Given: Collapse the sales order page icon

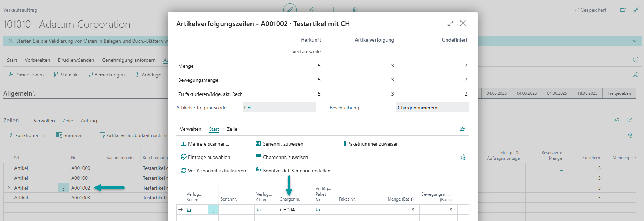Looking at the screenshot, I should [636, 10].
